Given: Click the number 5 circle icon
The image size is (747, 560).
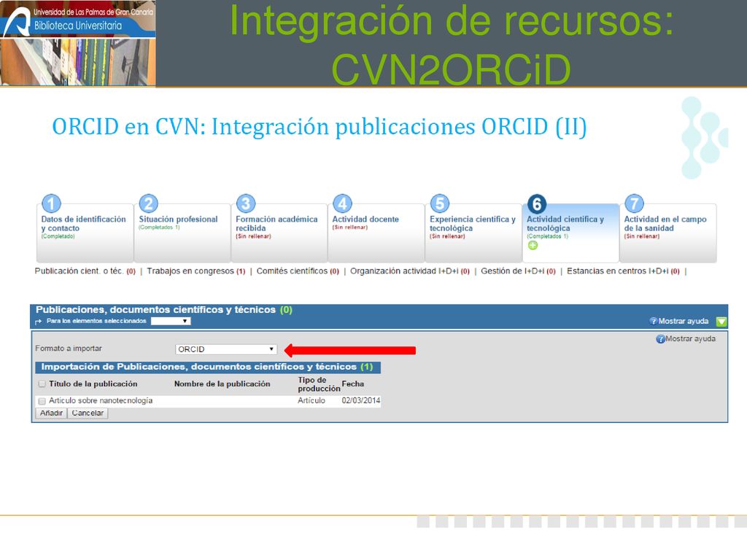Looking at the screenshot, I should (440, 204).
